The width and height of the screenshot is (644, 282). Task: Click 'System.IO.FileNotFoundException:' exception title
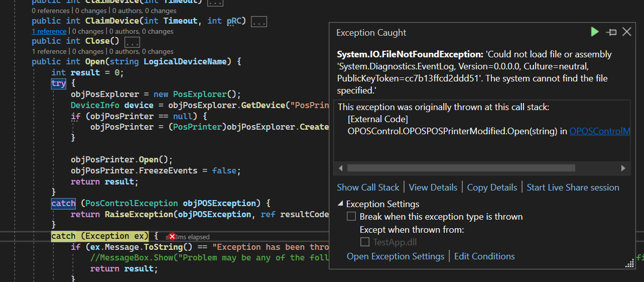click(410, 54)
